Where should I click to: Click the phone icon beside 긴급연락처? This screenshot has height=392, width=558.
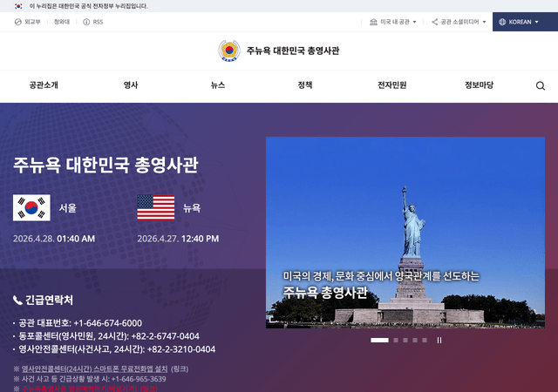click(x=17, y=301)
